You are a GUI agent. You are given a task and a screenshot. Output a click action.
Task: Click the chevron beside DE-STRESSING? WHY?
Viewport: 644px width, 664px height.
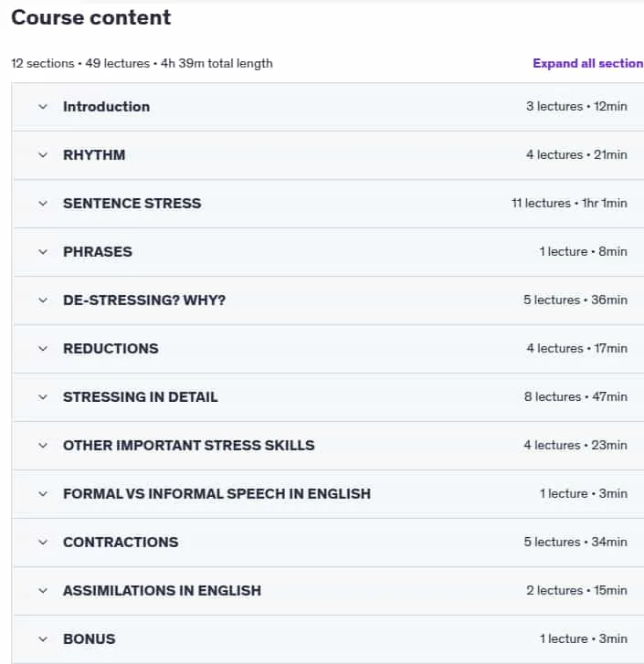tap(43, 300)
